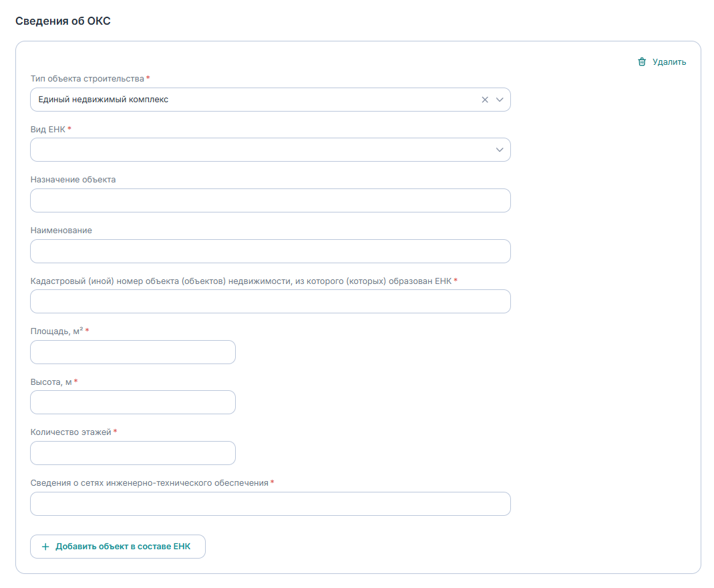Click the trash bin icon near Удалить
Image resolution: width=714 pixels, height=588 pixels.
pos(642,62)
